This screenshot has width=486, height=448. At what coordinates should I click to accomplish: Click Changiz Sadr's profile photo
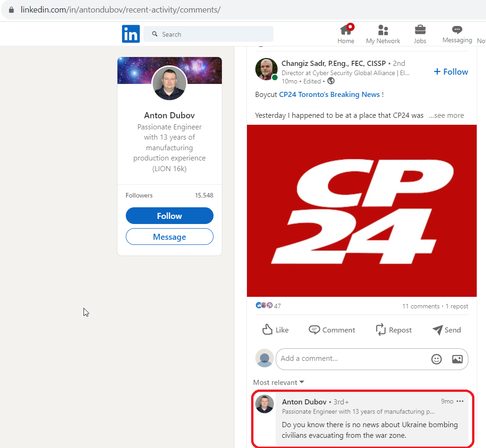click(266, 69)
